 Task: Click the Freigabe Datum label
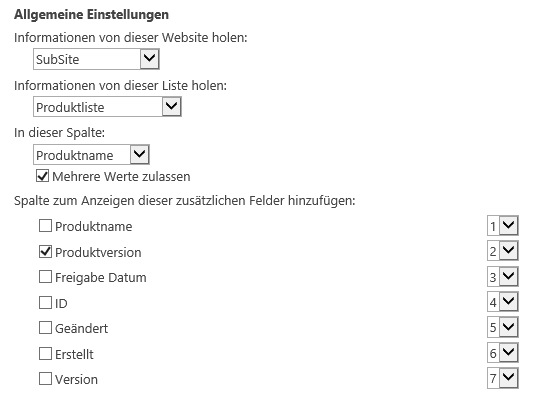click(101, 277)
